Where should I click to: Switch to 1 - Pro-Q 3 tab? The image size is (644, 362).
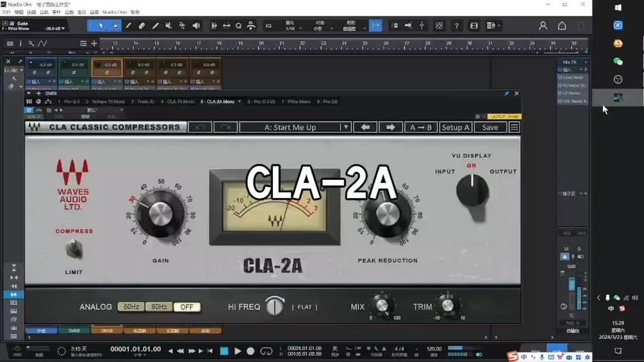[x=69, y=102]
